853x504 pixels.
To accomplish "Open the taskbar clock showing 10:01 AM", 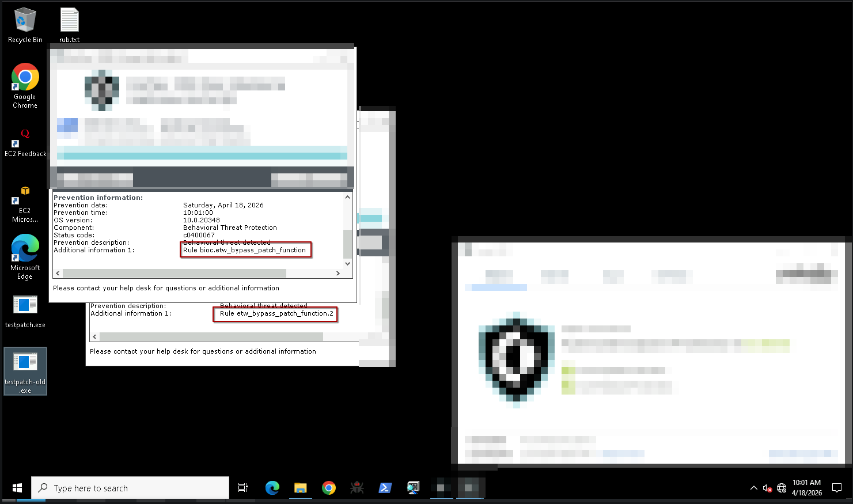I will pyautogui.click(x=806, y=488).
